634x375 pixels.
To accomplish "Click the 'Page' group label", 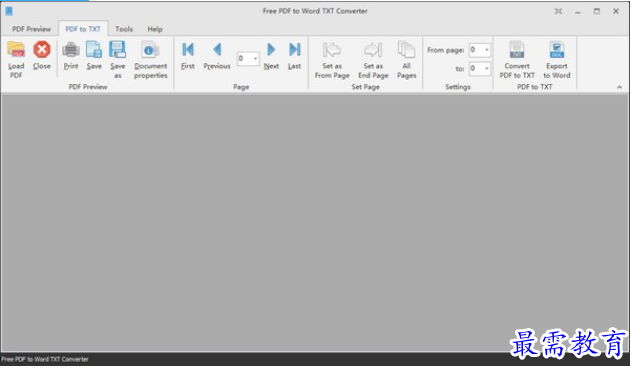I will [241, 87].
